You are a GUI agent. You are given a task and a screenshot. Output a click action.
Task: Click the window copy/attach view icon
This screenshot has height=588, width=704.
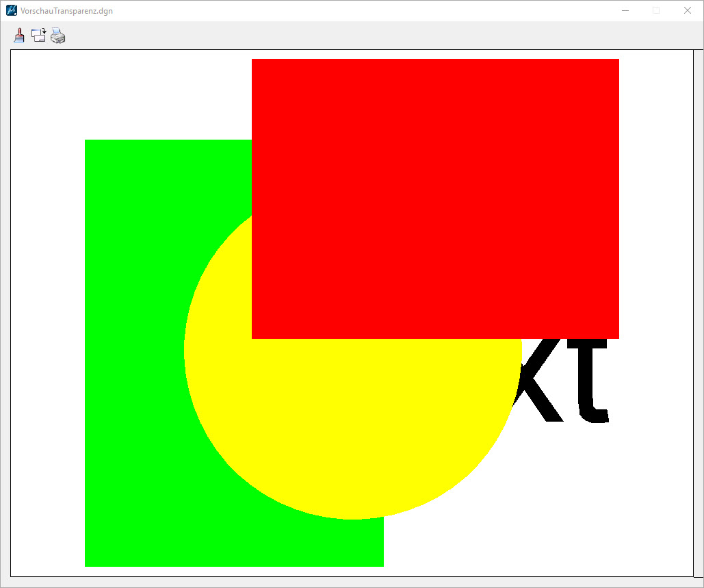click(x=38, y=35)
